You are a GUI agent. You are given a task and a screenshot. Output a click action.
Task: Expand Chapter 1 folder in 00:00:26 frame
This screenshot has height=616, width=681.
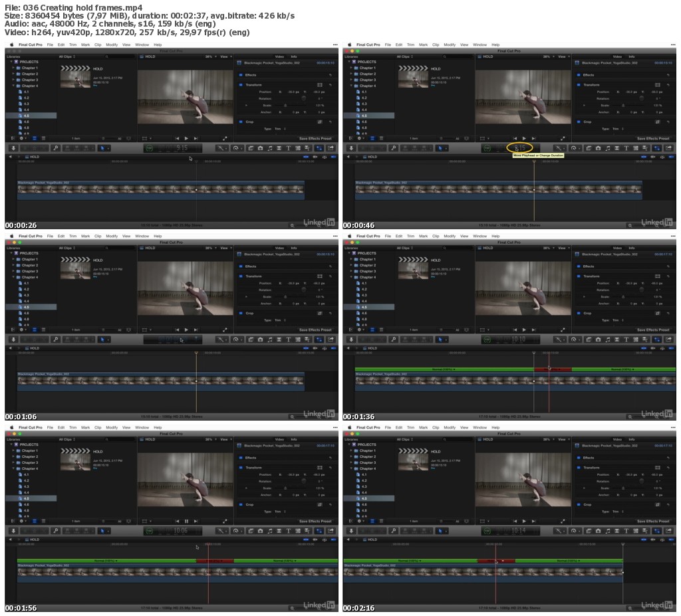click(x=13, y=68)
